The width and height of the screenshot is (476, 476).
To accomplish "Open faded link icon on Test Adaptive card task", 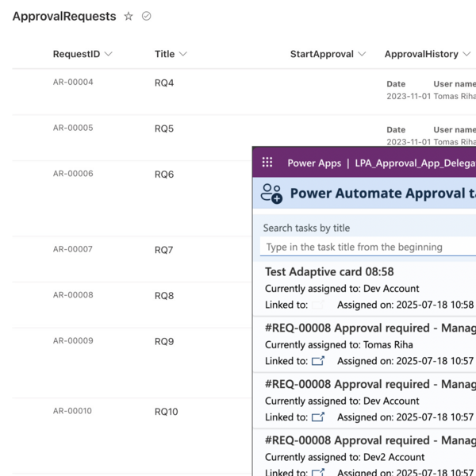I will 318,305.
